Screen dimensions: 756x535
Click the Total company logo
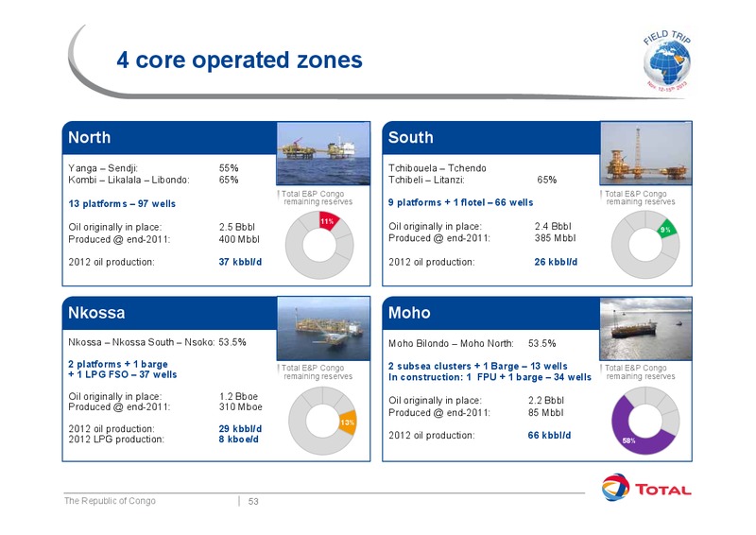pos(646,487)
